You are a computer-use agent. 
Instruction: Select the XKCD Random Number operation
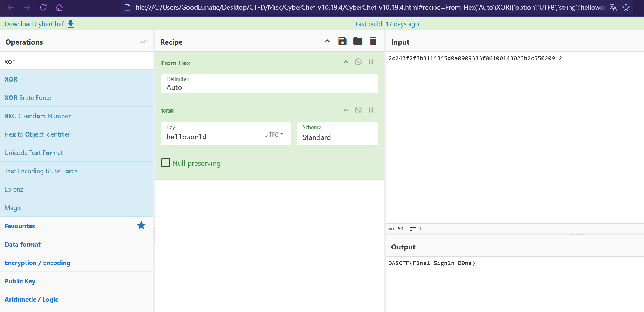(x=77, y=116)
